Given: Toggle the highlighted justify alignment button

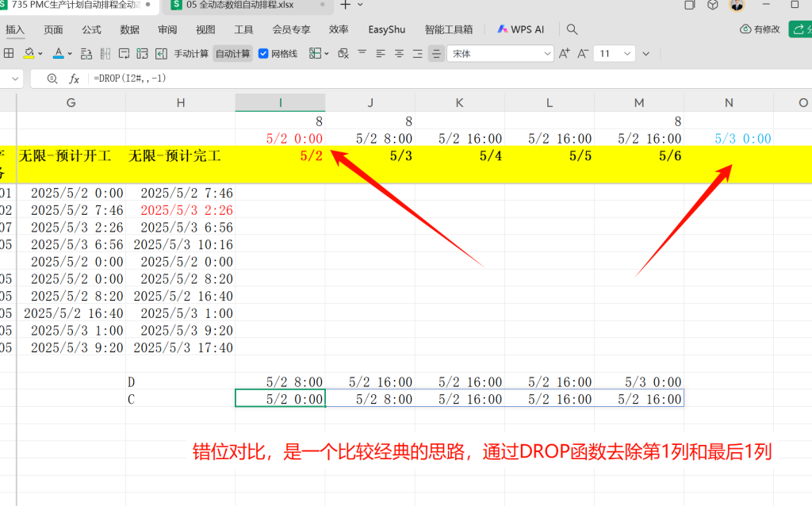Looking at the screenshot, I should [x=437, y=53].
